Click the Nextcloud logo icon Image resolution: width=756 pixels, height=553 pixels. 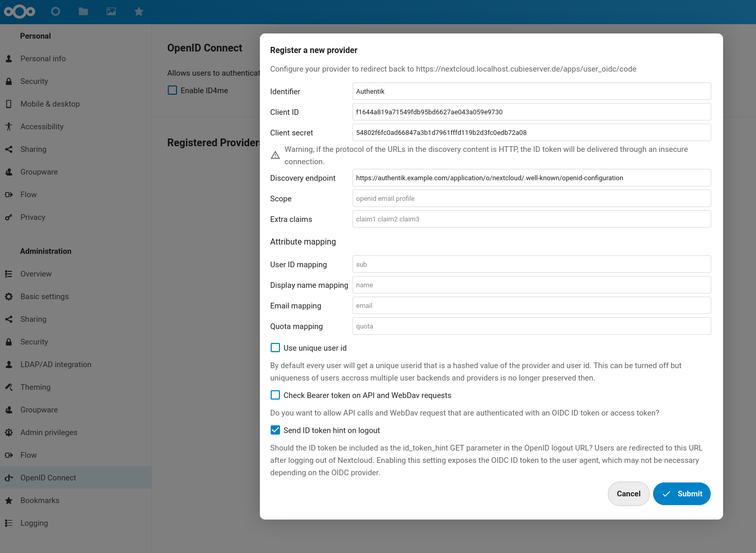20,11
